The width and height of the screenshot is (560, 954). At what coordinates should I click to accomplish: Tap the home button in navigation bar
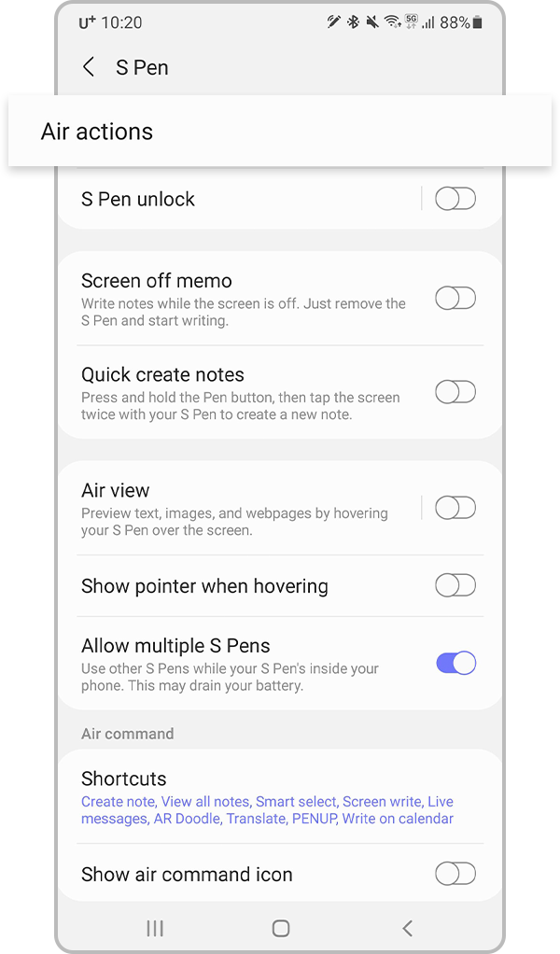(x=280, y=928)
